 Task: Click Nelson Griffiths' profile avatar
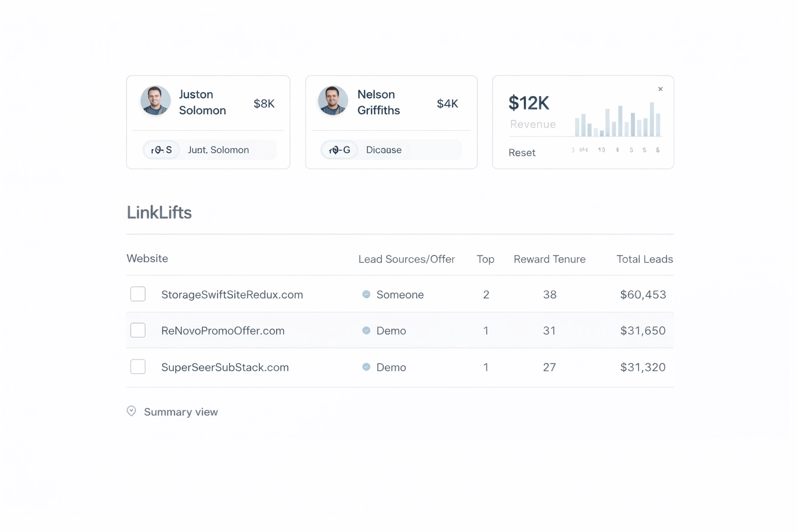pyautogui.click(x=332, y=101)
